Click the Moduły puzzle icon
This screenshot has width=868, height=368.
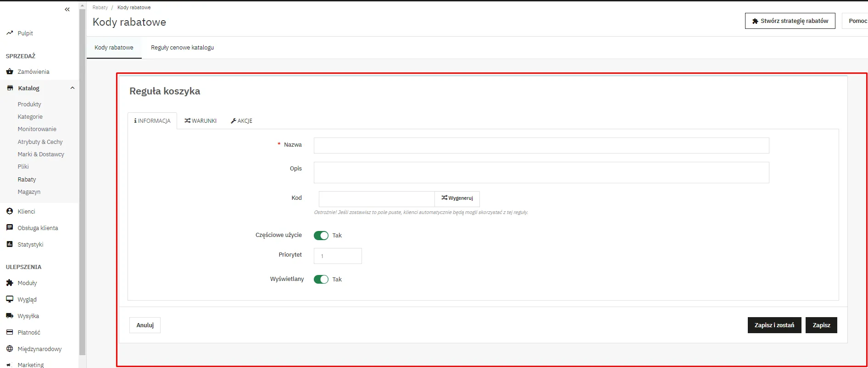click(10, 283)
